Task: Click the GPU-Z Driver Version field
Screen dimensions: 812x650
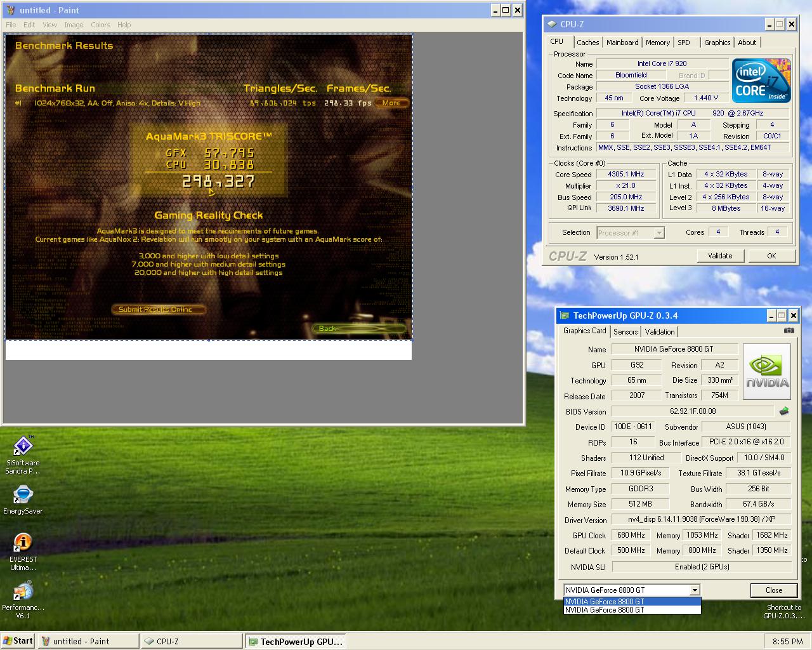Action: point(701,519)
